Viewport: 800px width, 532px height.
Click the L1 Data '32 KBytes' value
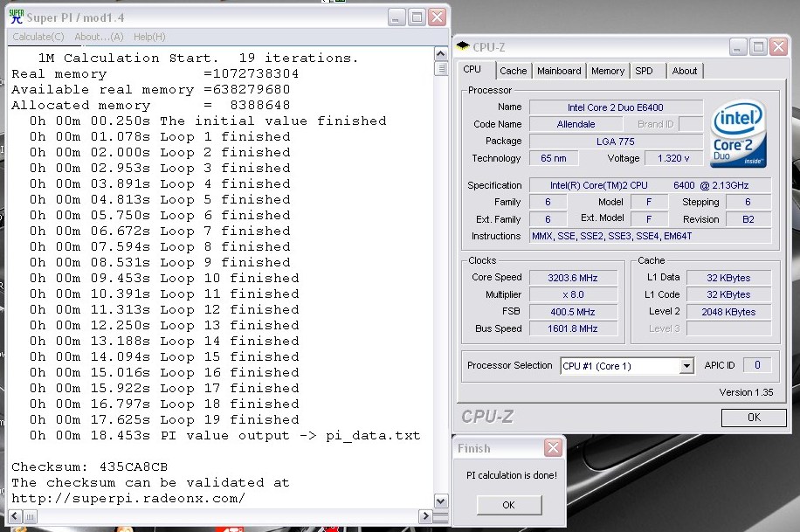point(728,278)
